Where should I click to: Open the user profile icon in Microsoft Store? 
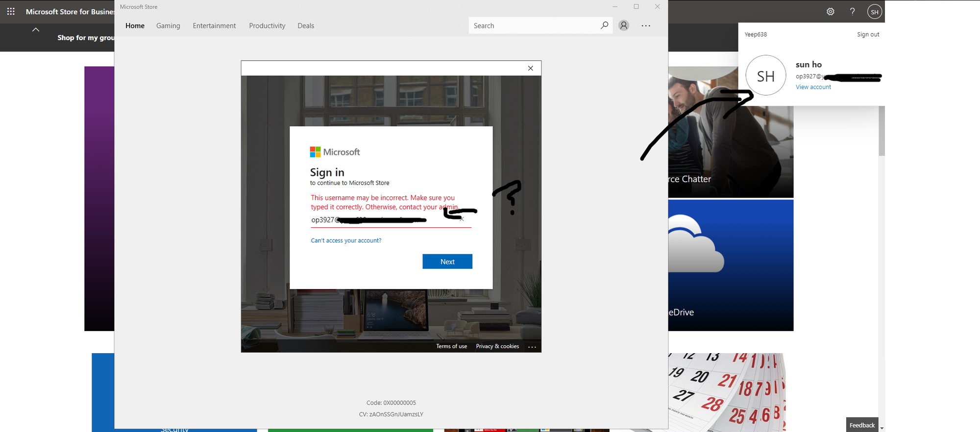click(x=624, y=25)
